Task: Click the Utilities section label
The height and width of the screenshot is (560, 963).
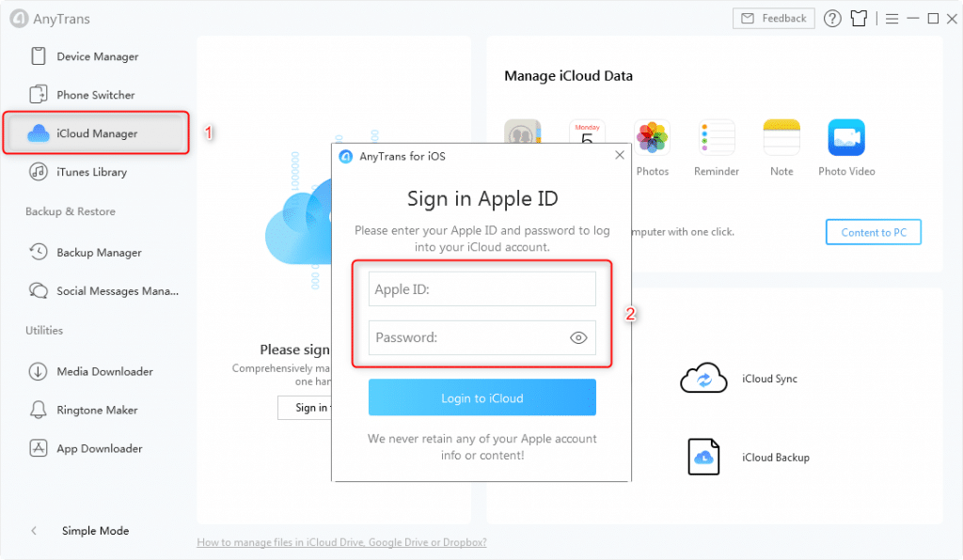Action: pyautogui.click(x=44, y=330)
